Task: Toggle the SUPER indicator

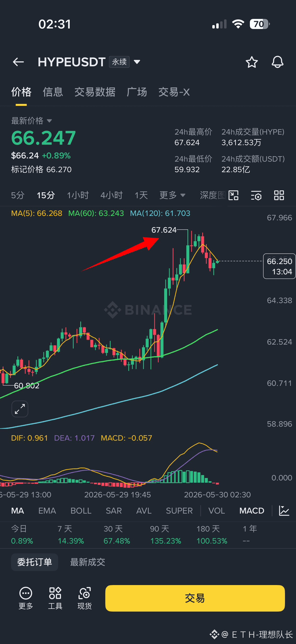Action: click(179, 511)
